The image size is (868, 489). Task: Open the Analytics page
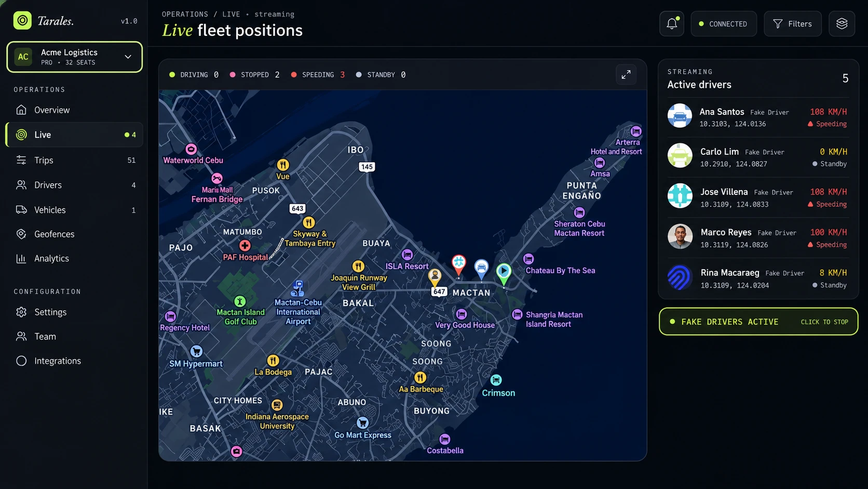75,259
